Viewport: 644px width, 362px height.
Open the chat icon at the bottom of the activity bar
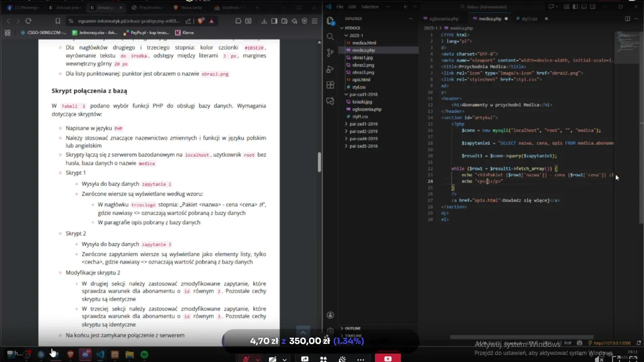coord(330,101)
